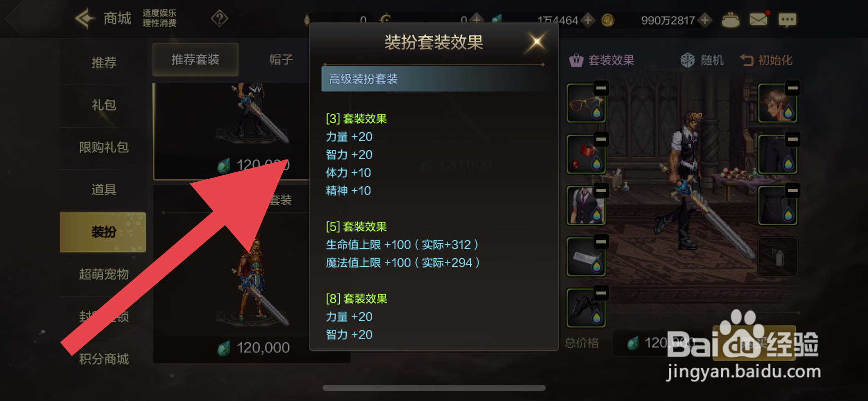Go to 积分商城 section

tap(104, 359)
